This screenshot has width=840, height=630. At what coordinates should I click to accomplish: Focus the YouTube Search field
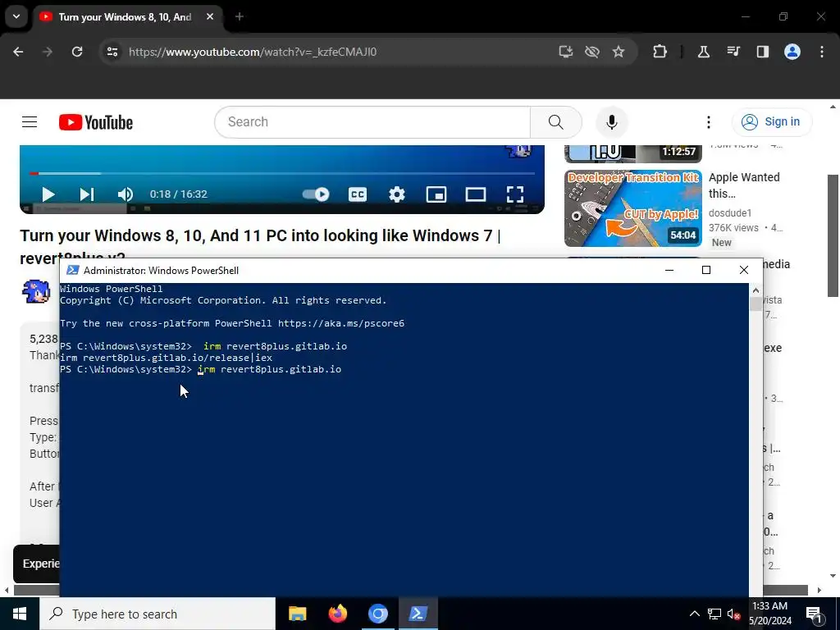(x=372, y=122)
